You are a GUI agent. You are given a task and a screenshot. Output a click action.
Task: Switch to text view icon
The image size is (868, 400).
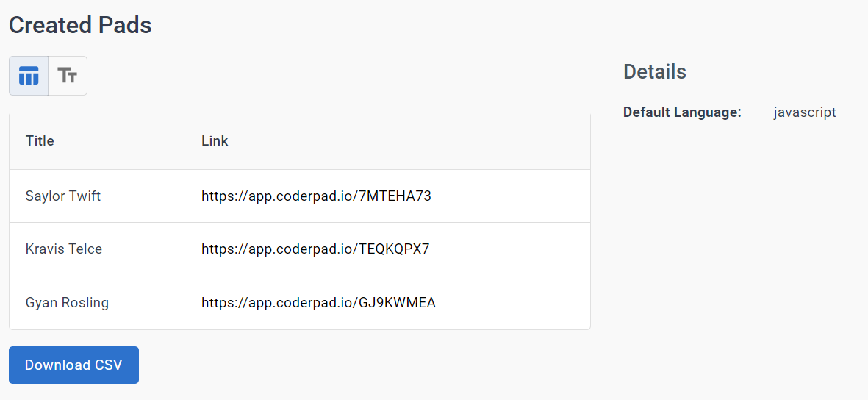(68, 76)
